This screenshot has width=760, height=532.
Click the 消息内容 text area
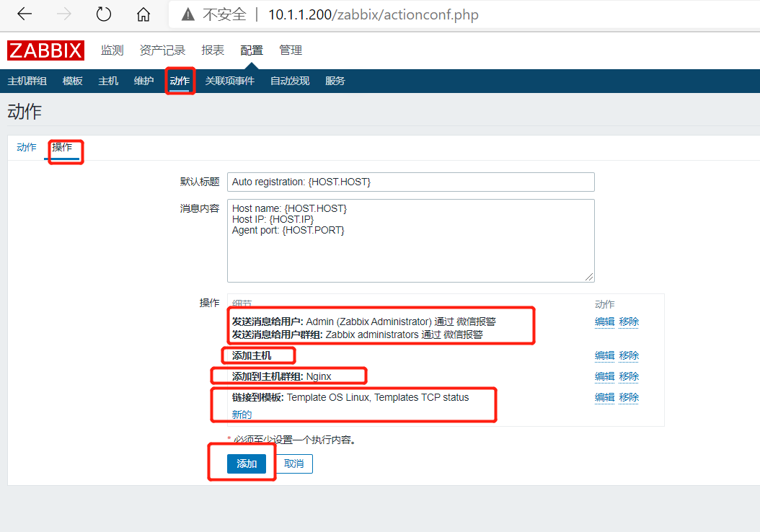(410, 240)
